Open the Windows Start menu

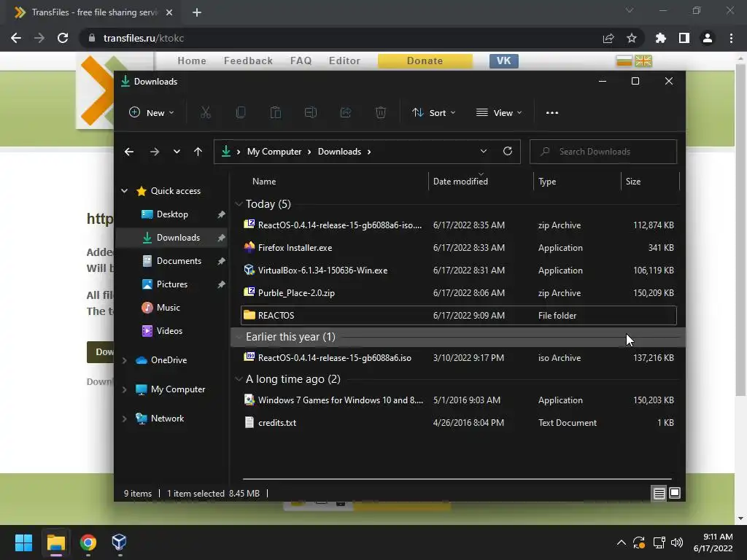[x=23, y=542]
